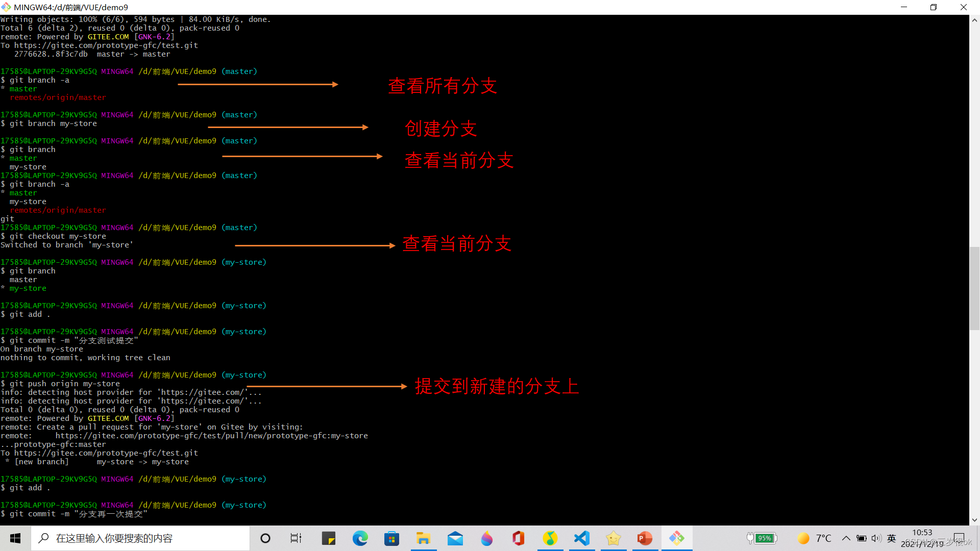Launch Microsoft Edge from taskbar
The height and width of the screenshot is (551, 980).
click(x=360, y=538)
